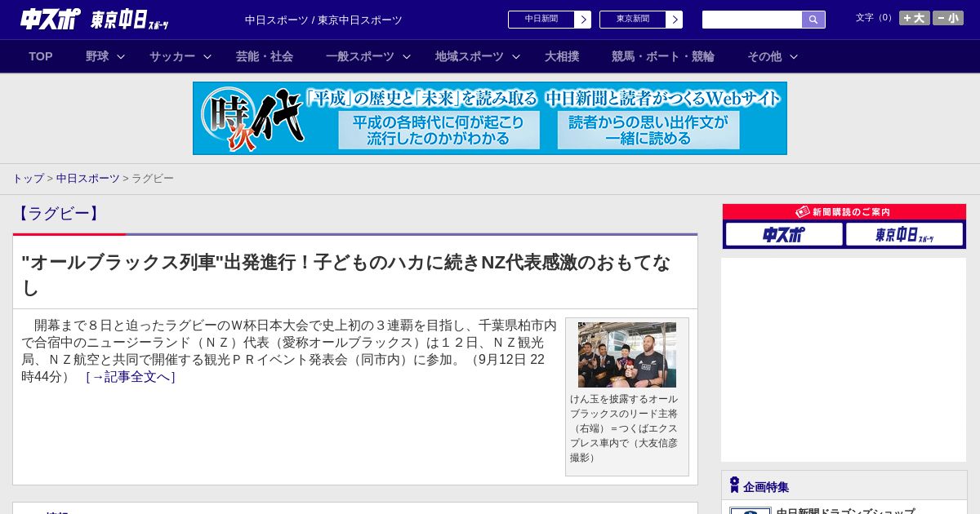This screenshot has width=980, height=514.
Task: Open the サッカー menu
Action: [x=172, y=56]
